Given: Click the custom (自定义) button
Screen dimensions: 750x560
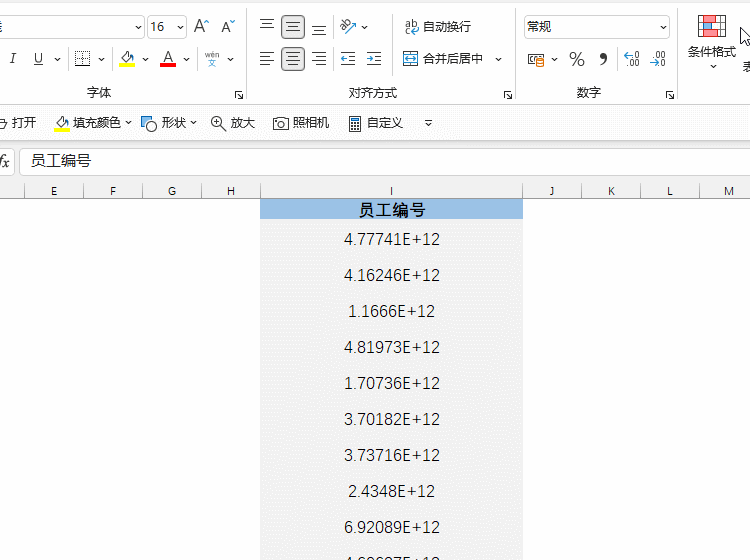Looking at the screenshot, I should tap(375, 123).
